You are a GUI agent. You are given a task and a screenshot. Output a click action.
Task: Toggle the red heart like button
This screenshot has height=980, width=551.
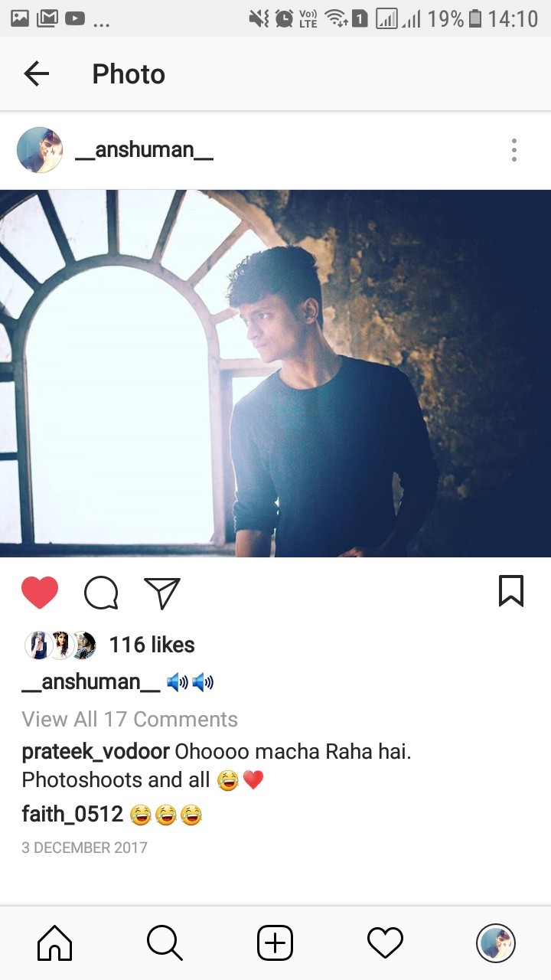40,593
